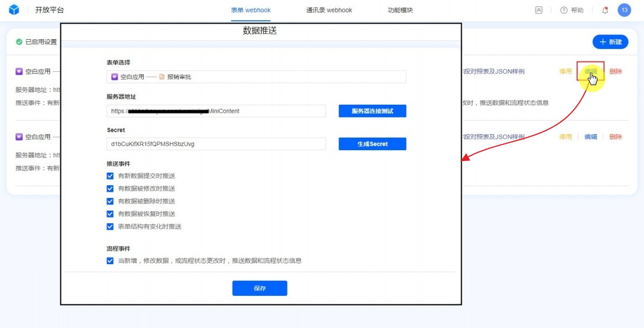Click the 服务器连接测试 button

point(372,111)
